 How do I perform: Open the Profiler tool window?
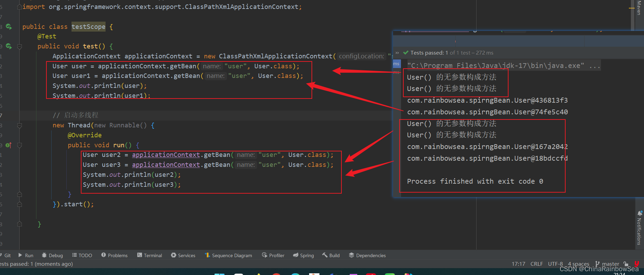(273, 255)
